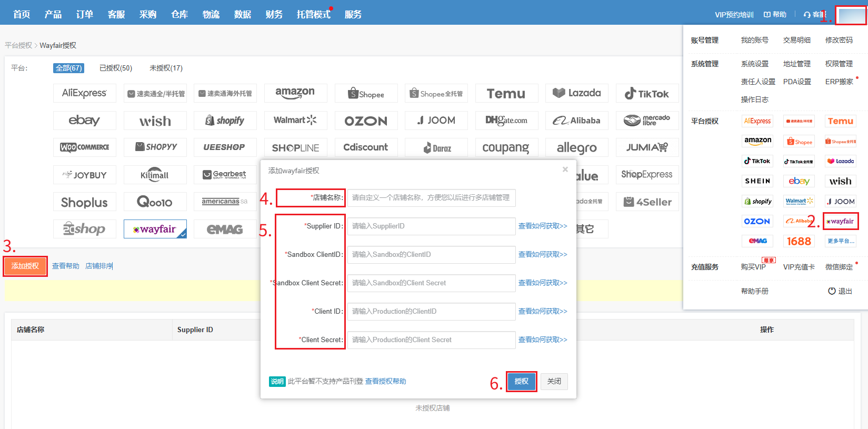The height and width of the screenshot is (429, 868).
Task: Open 权限管理 in system settings
Action: (839, 64)
